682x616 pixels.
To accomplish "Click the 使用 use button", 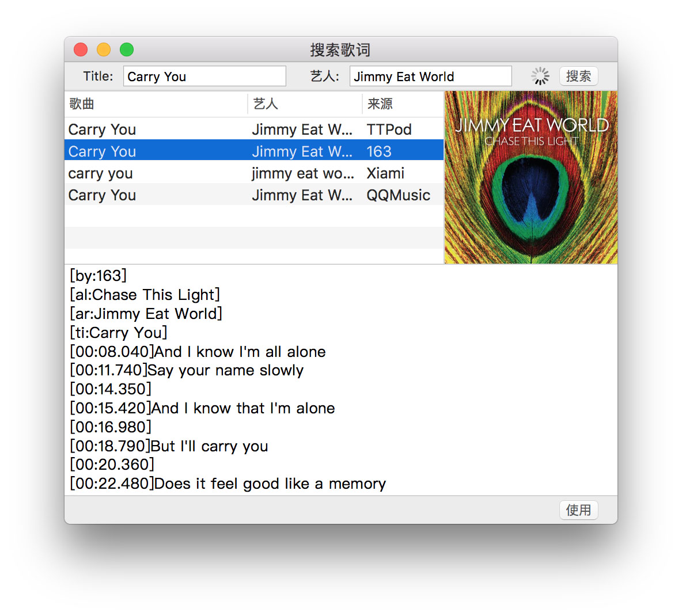I will (578, 509).
